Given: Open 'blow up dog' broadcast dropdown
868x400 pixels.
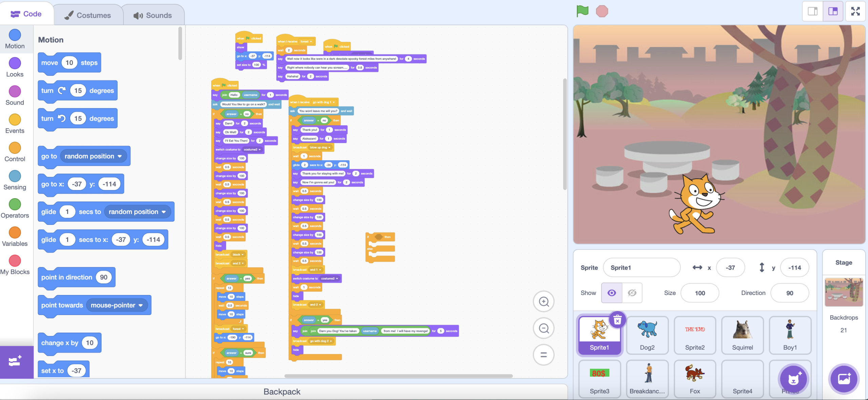Looking at the screenshot, I should pyautogui.click(x=320, y=147).
